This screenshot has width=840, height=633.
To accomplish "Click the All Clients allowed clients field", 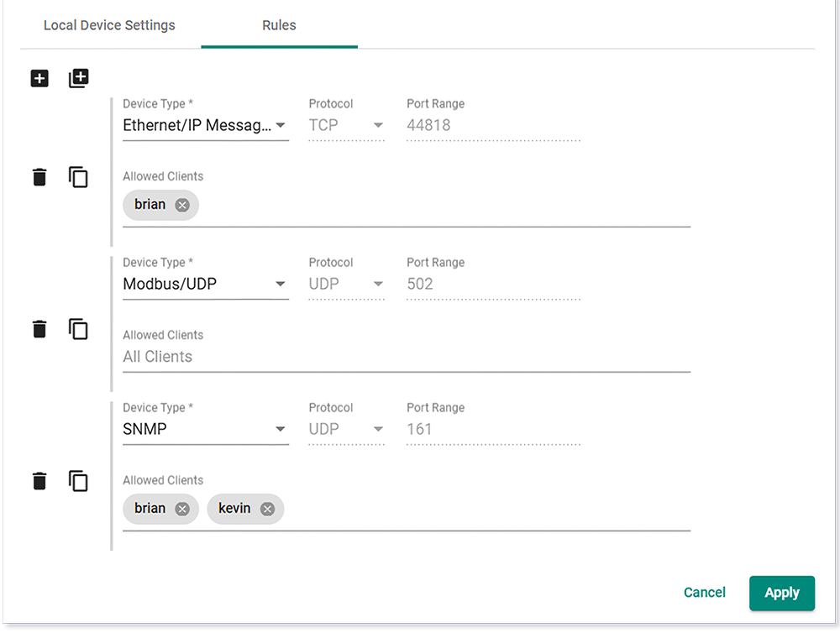I will click(x=406, y=357).
